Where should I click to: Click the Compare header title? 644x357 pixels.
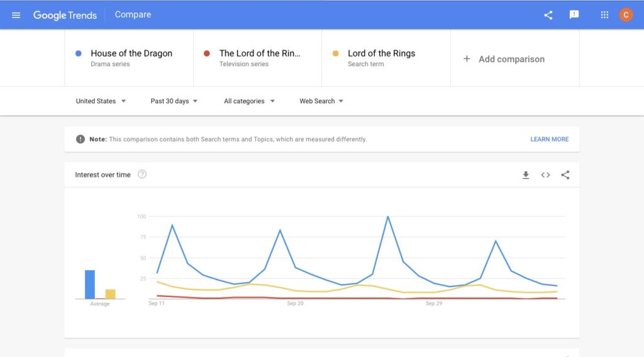click(133, 15)
